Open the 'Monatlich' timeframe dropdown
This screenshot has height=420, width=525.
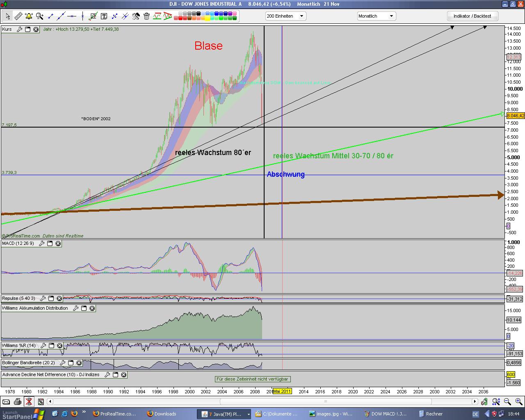[376, 16]
